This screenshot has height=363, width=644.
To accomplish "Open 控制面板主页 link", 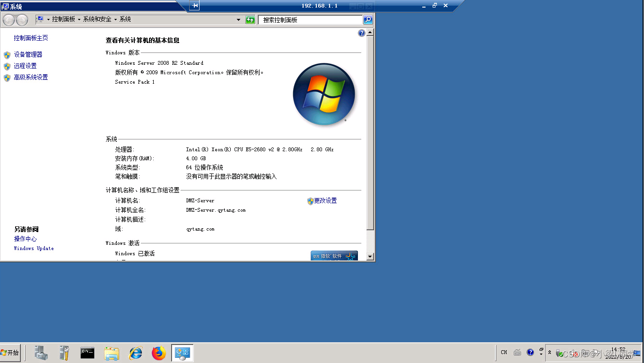I will 31,38.
